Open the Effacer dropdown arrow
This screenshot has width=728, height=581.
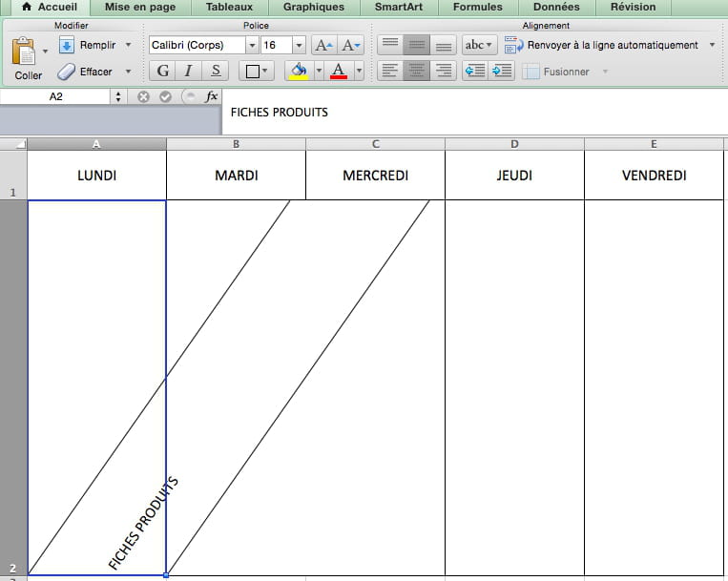coord(128,72)
